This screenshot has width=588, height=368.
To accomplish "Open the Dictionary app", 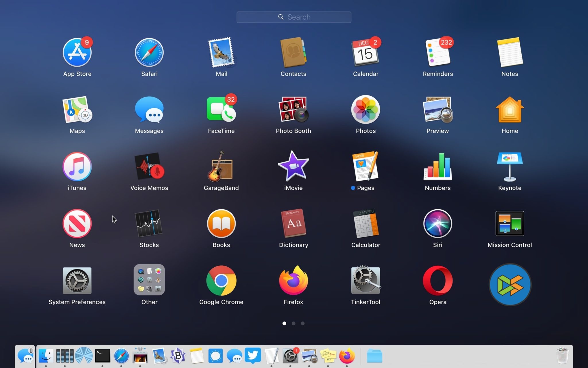I will coord(293,224).
